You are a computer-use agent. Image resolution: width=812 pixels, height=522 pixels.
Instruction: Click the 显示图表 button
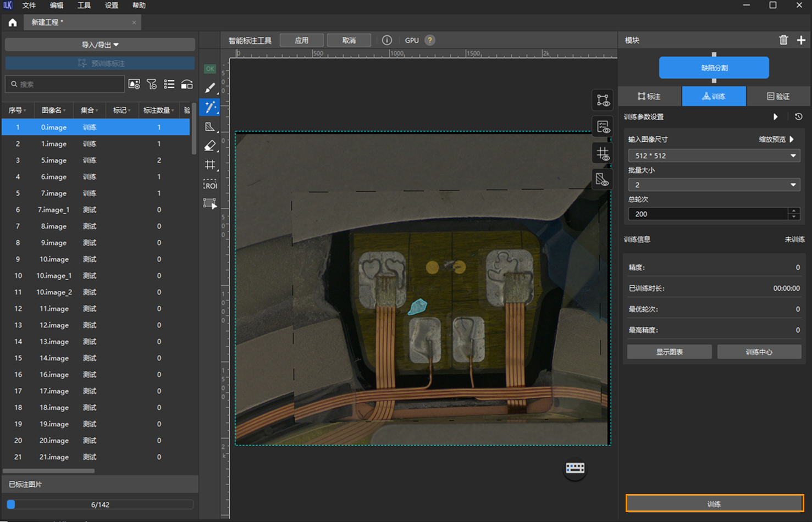pyautogui.click(x=670, y=352)
